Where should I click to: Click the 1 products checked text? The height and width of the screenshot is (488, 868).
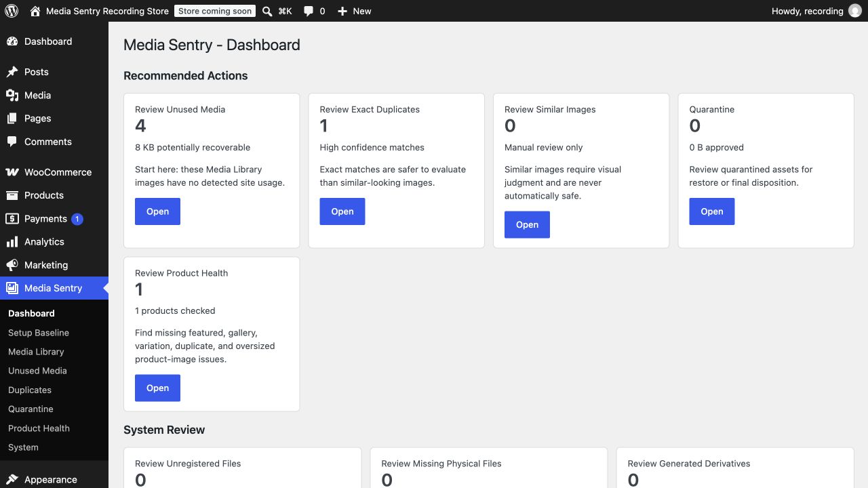click(175, 310)
